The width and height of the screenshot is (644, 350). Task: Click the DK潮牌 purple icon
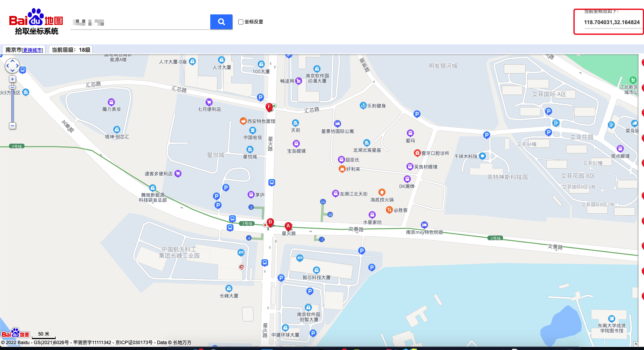click(407, 179)
